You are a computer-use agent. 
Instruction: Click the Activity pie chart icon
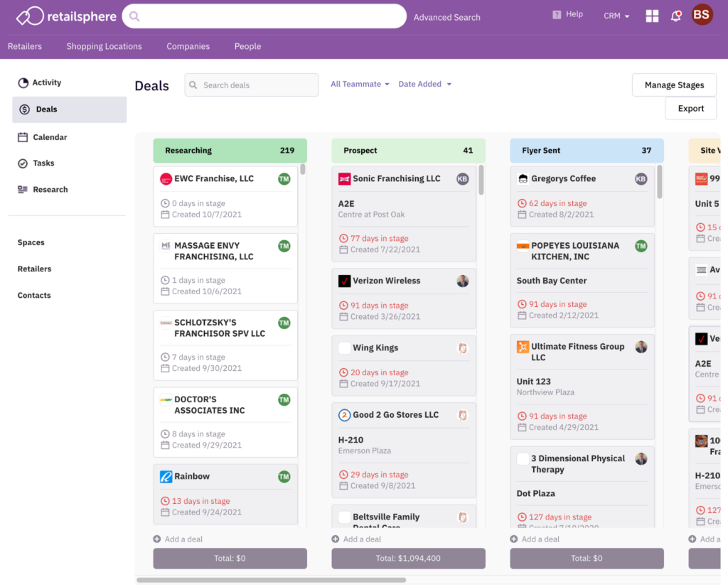click(23, 82)
